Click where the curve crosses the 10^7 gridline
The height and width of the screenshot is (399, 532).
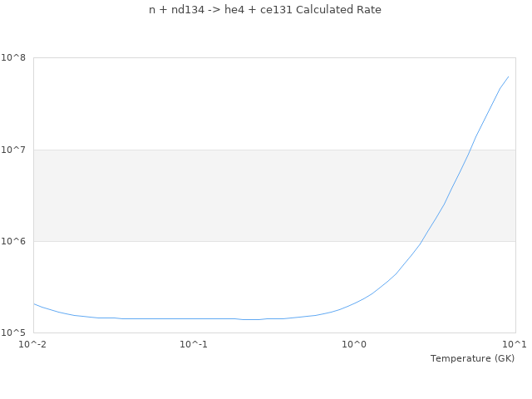(471, 150)
